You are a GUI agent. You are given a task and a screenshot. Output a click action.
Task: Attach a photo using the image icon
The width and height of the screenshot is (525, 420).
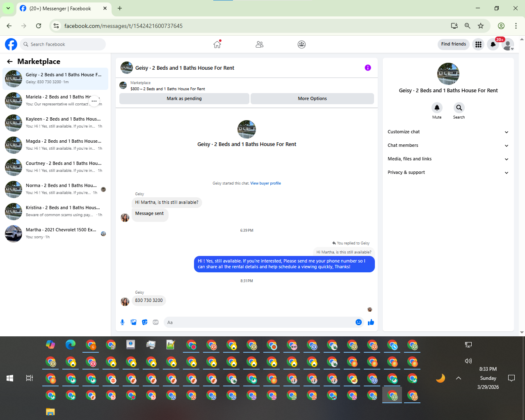pyautogui.click(x=133, y=322)
